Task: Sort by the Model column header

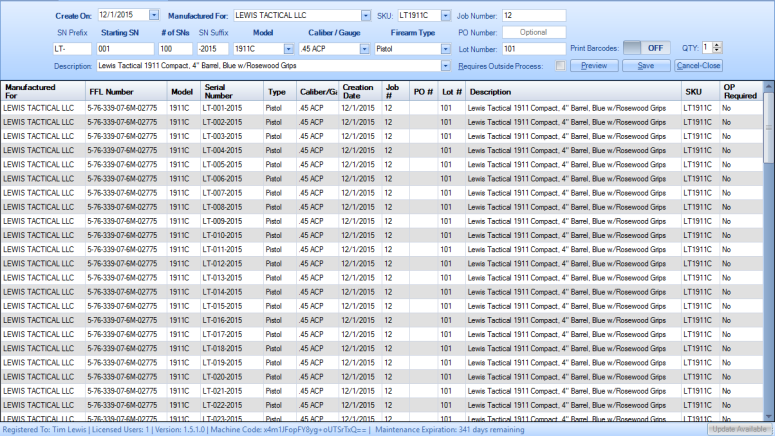Action: (183, 91)
